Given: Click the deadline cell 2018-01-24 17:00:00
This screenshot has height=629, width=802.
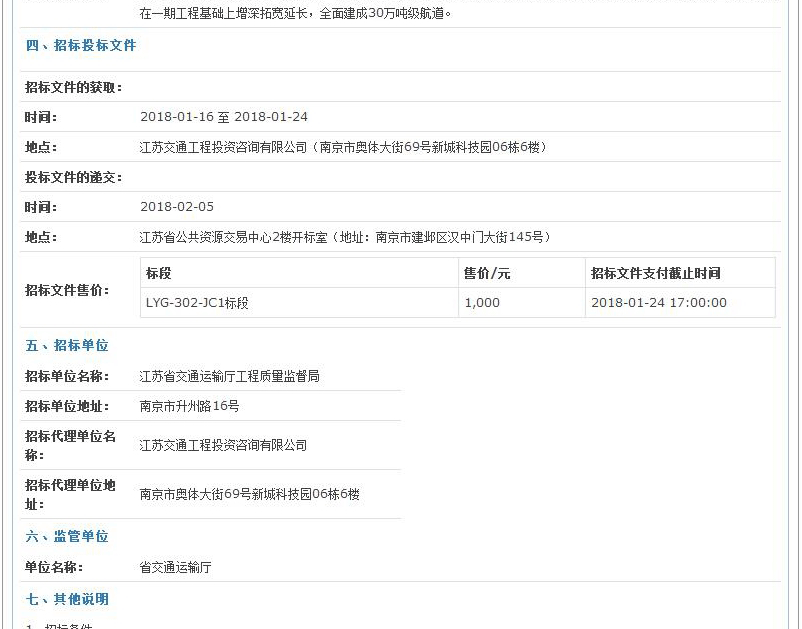Looking at the screenshot, I should pyautogui.click(x=659, y=302).
